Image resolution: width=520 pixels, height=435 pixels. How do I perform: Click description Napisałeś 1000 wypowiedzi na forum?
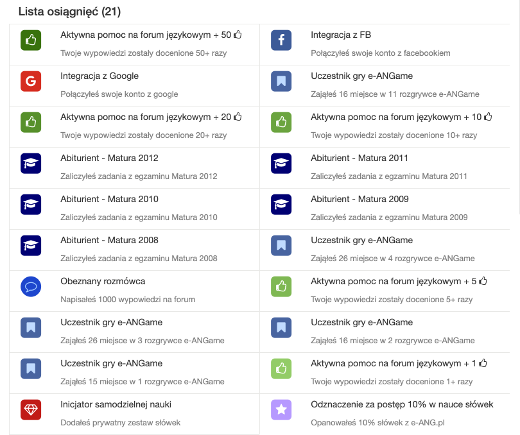click(x=128, y=299)
